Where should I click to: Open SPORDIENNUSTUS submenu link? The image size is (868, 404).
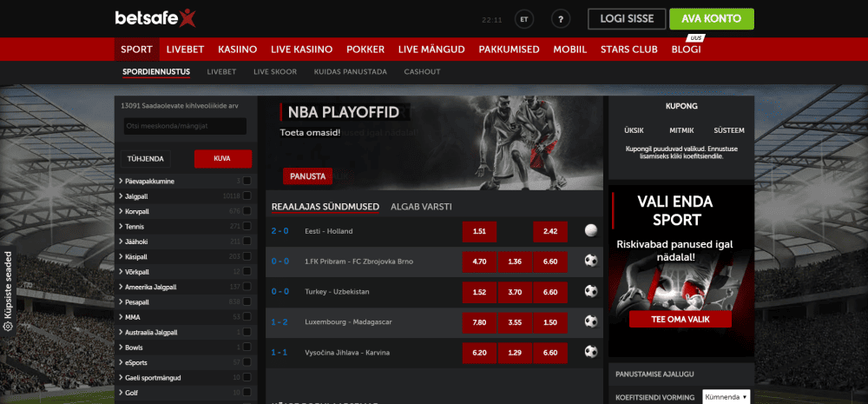coord(156,72)
